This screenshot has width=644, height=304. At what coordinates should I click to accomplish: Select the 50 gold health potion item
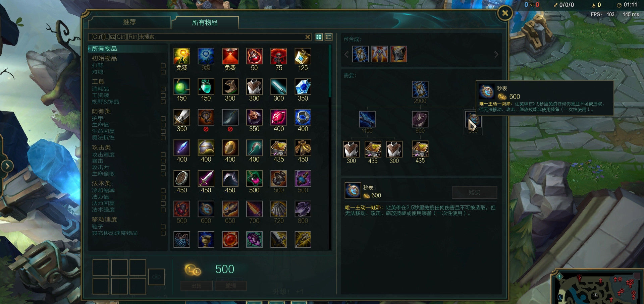pos(254,56)
